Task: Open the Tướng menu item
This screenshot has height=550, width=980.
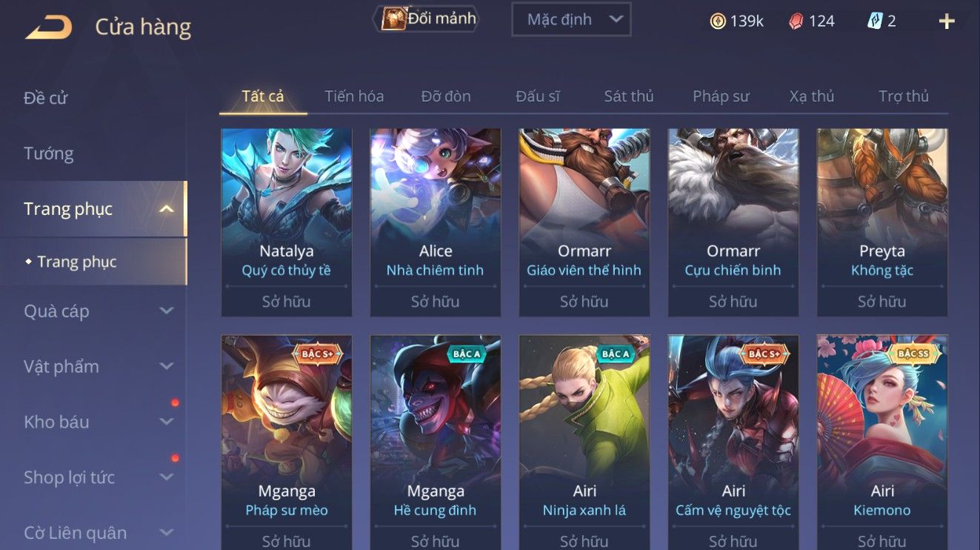Action: click(49, 153)
